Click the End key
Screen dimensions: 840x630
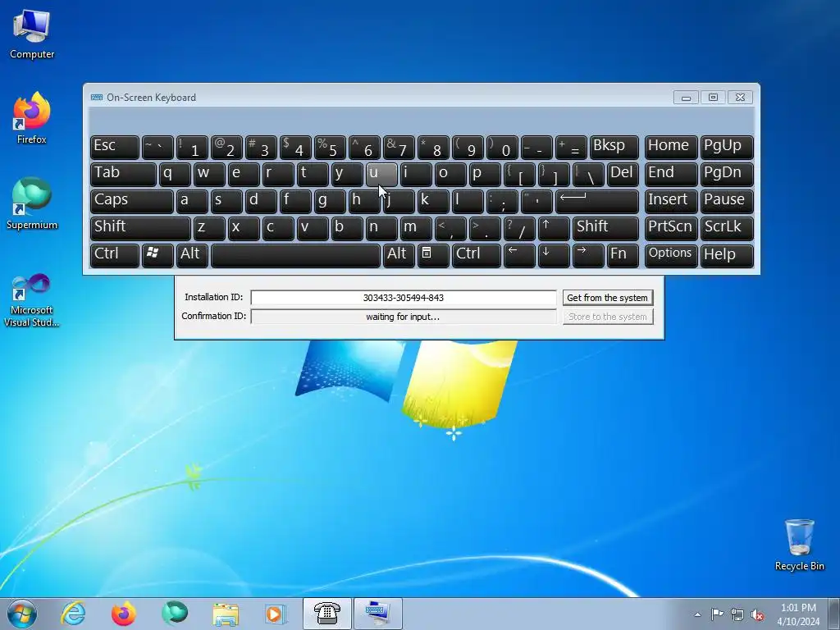[671, 175]
